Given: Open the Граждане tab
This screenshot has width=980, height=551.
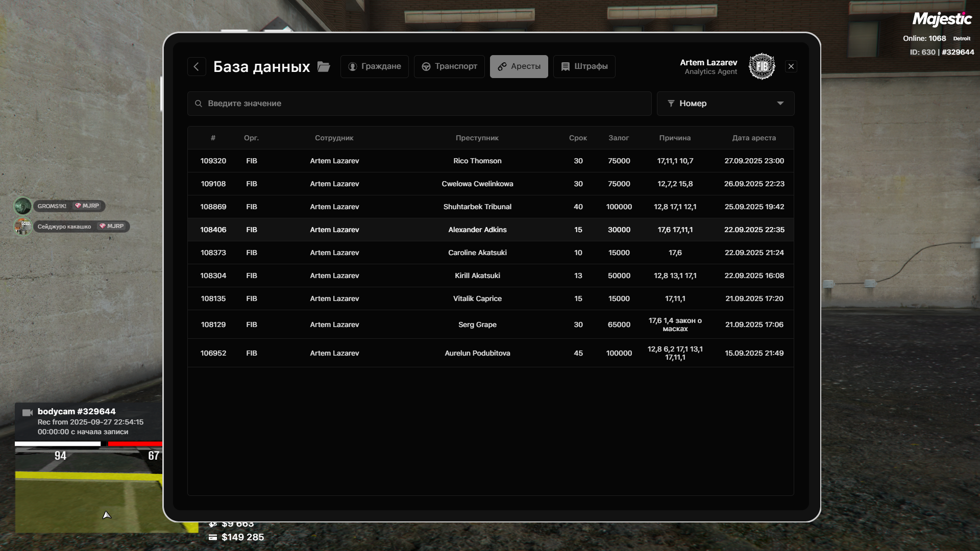Looking at the screenshot, I should pos(374,66).
